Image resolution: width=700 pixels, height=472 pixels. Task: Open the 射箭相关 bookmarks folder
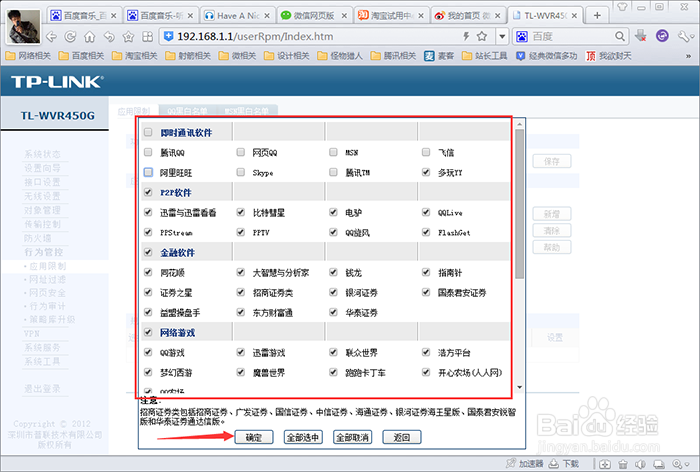[188, 56]
